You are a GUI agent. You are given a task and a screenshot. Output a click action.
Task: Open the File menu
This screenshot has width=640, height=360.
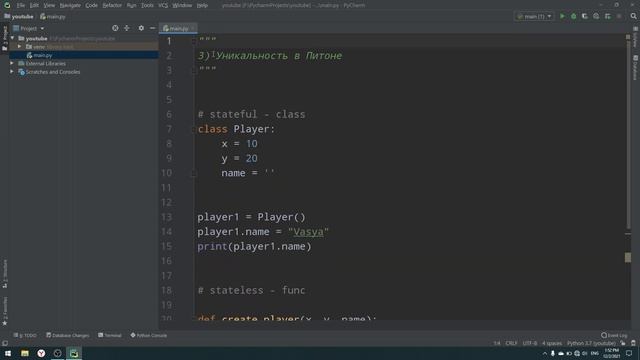coord(21,5)
